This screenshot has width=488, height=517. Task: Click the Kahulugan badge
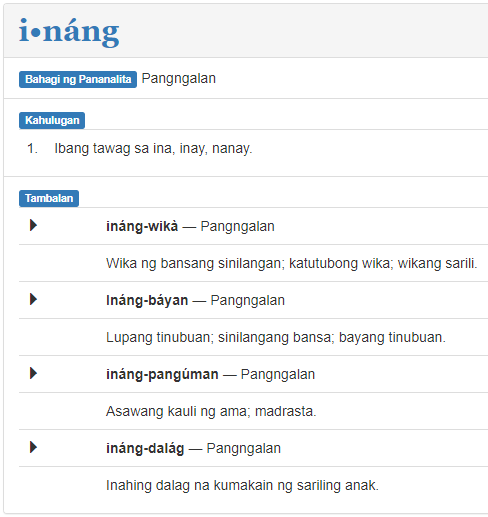coord(52,120)
